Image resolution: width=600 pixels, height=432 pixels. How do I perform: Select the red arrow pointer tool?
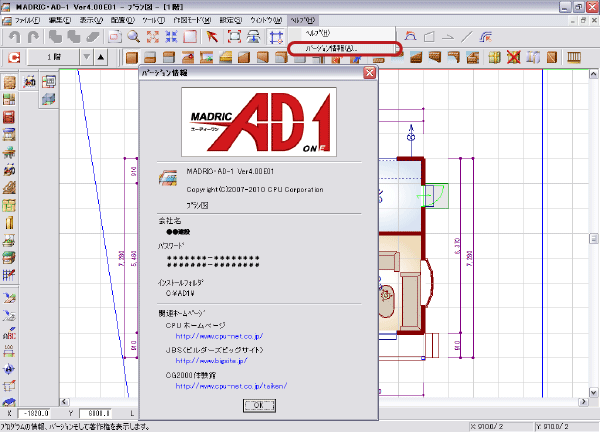212,37
